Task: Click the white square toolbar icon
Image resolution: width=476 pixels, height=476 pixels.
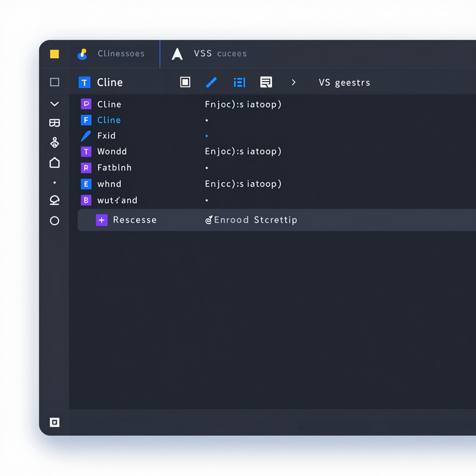Action: pos(185,82)
